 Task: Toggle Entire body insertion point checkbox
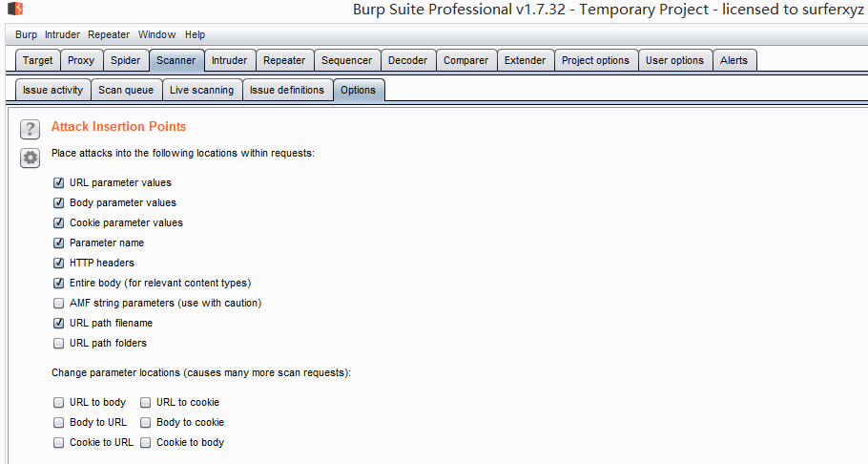pos(59,284)
